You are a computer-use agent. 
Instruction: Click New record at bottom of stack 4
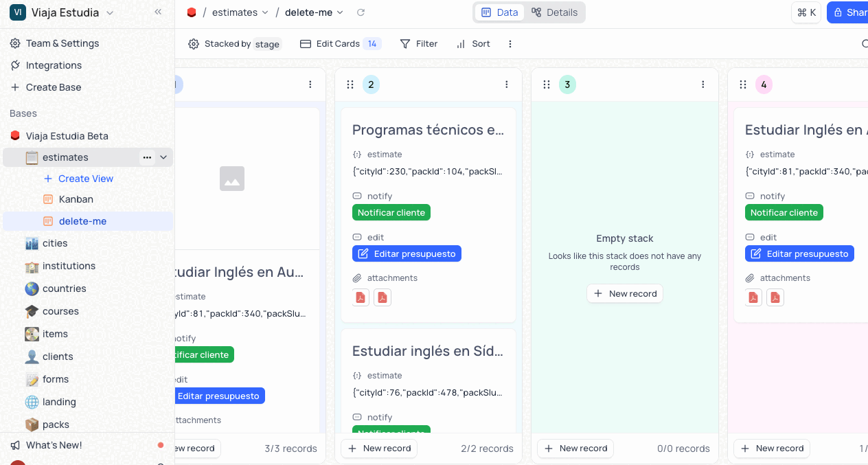pyautogui.click(x=772, y=449)
